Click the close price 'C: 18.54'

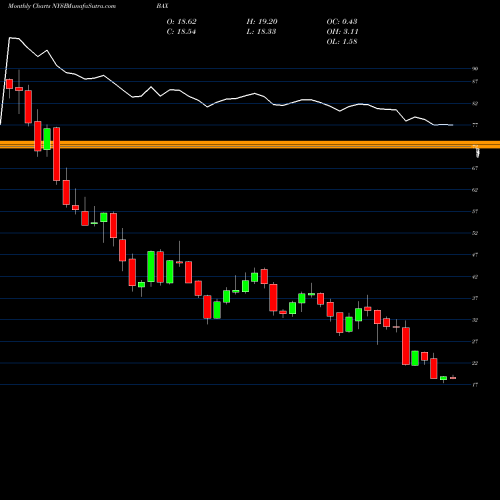coord(181,32)
